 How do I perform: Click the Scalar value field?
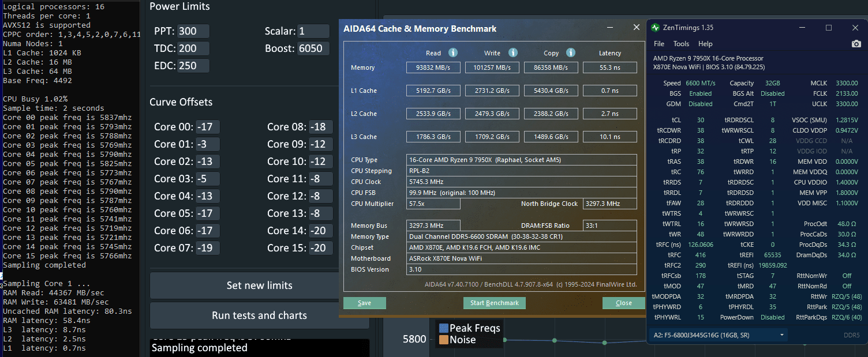313,31
